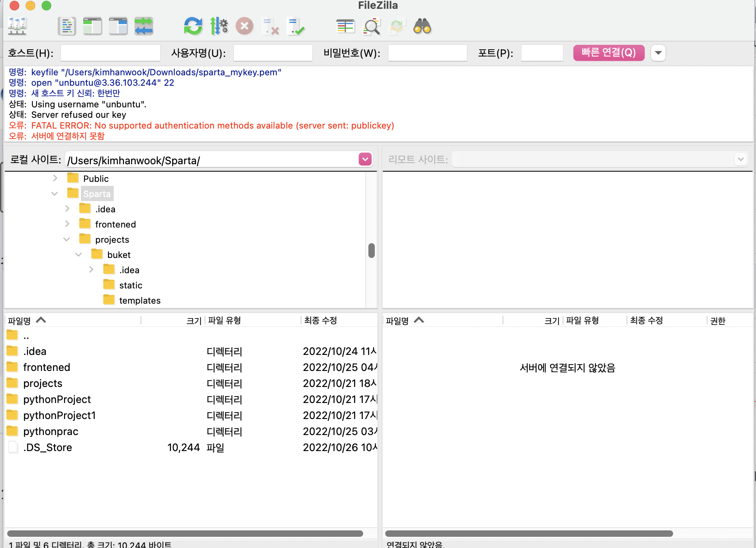Screen dimensions: 756x548
Task: Click the .DS_Store file icon
Action: click(13, 447)
